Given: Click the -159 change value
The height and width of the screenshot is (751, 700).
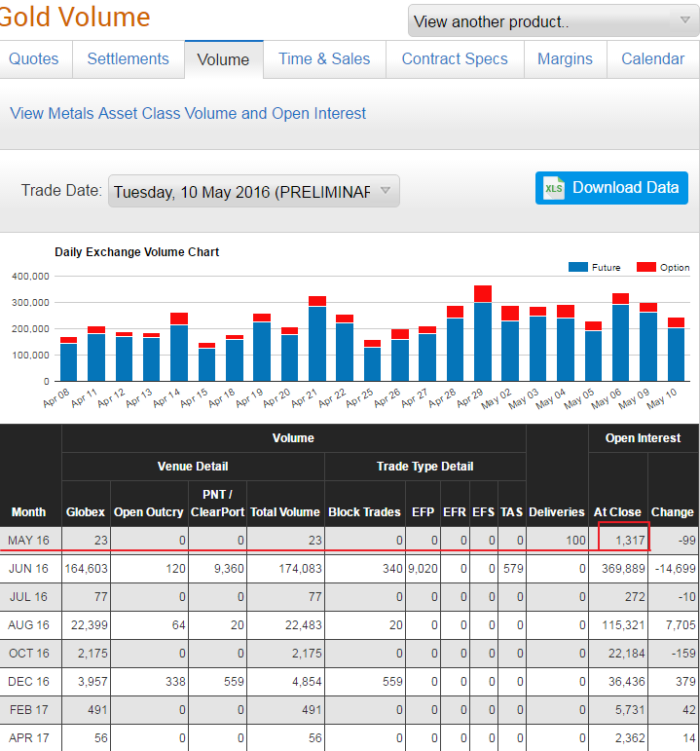Looking at the screenshot, I should [682, 654].
